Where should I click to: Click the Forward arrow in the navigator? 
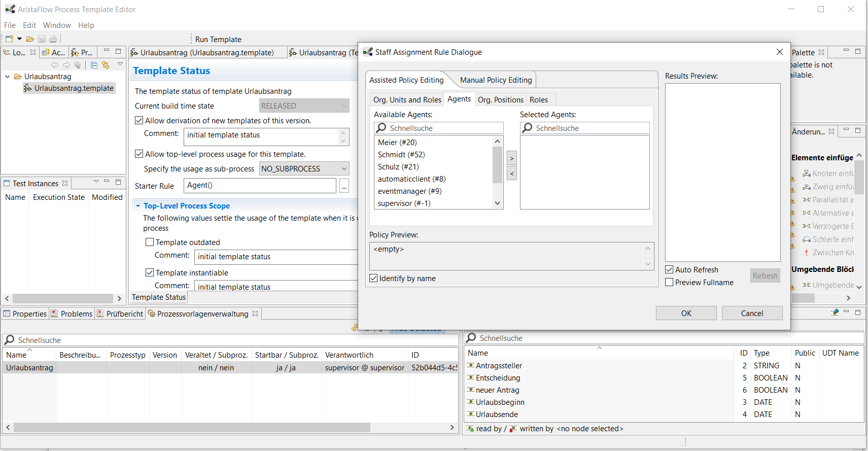[66, 65]
